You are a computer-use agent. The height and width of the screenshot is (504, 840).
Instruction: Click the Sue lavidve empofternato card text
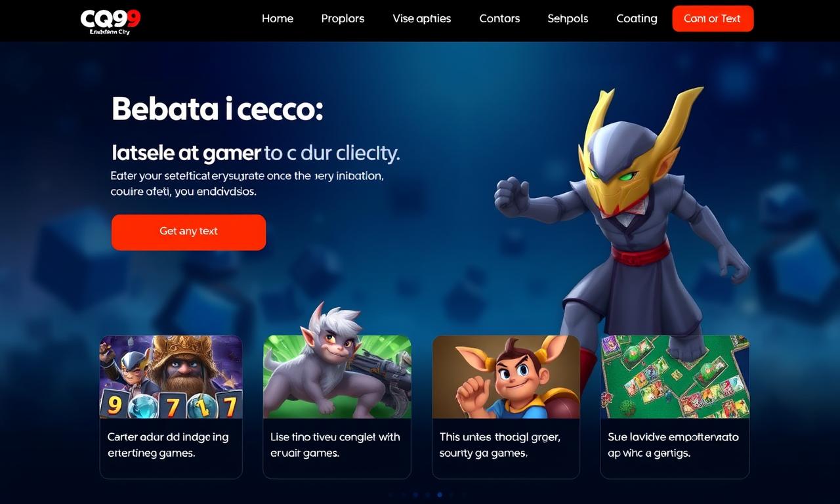tap(673, 445)
